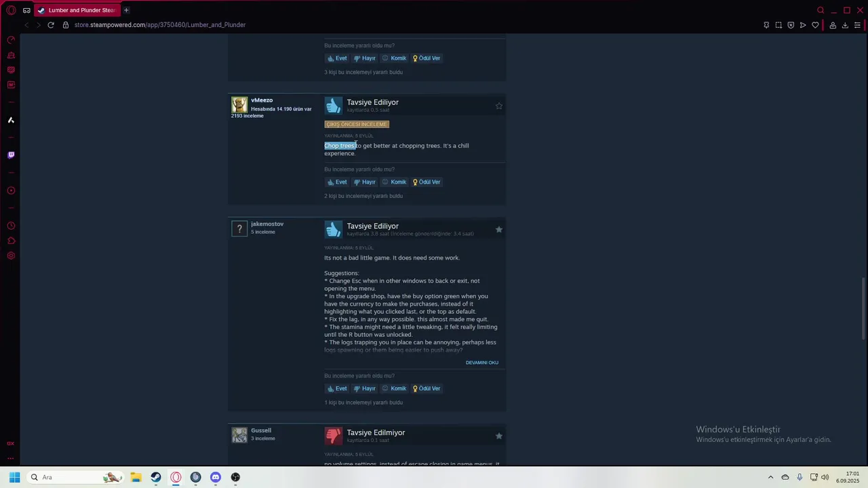
Task: Open the Aria AI sidebar icon
Action: pyautogui.click(x=11, y=120)
